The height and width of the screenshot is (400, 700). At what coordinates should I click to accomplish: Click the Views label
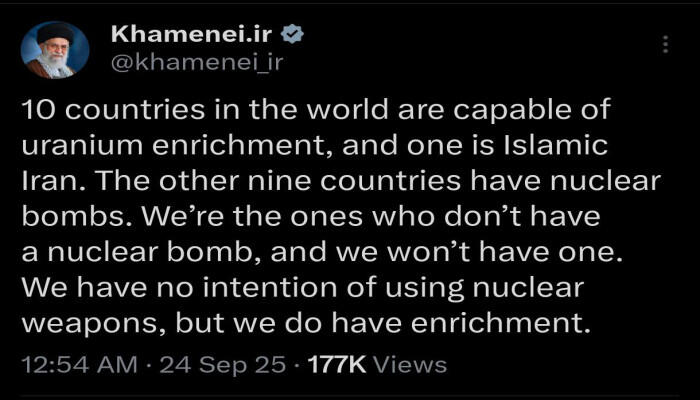coord(409,365)
